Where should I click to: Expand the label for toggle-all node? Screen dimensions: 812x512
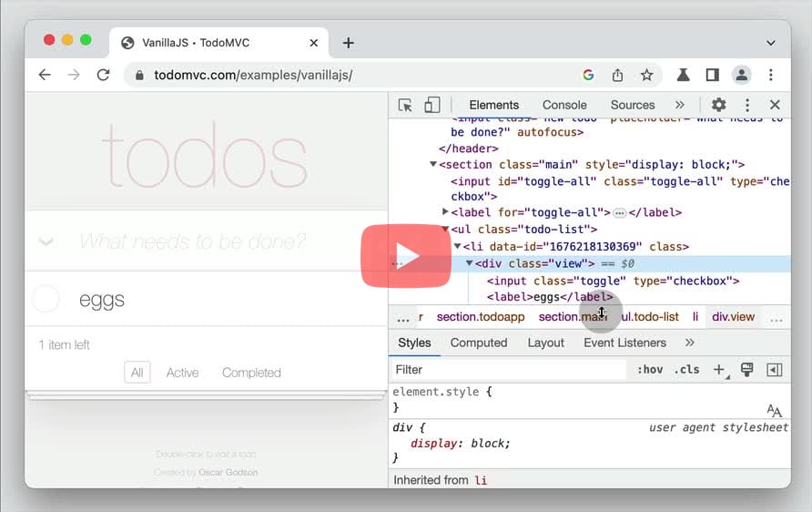[x=445, y=211]
